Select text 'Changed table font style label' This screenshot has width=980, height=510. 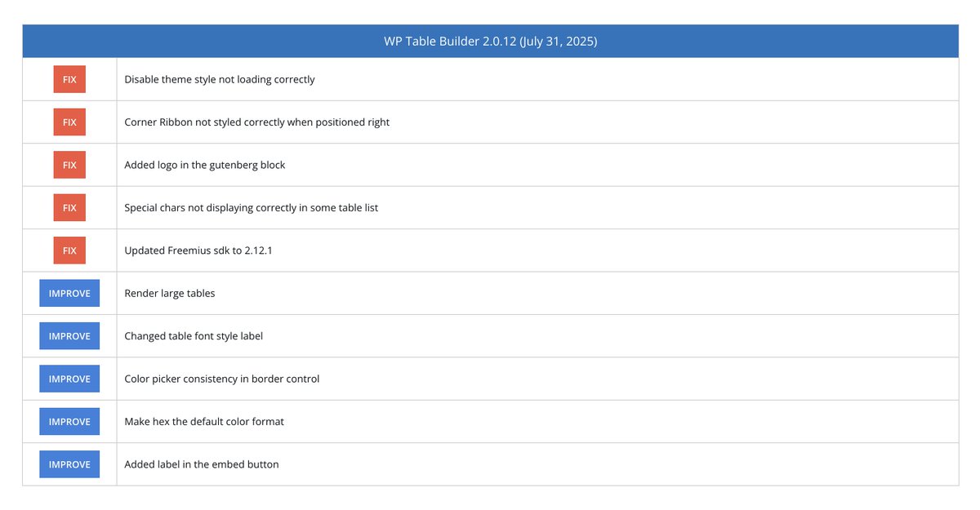194,336
